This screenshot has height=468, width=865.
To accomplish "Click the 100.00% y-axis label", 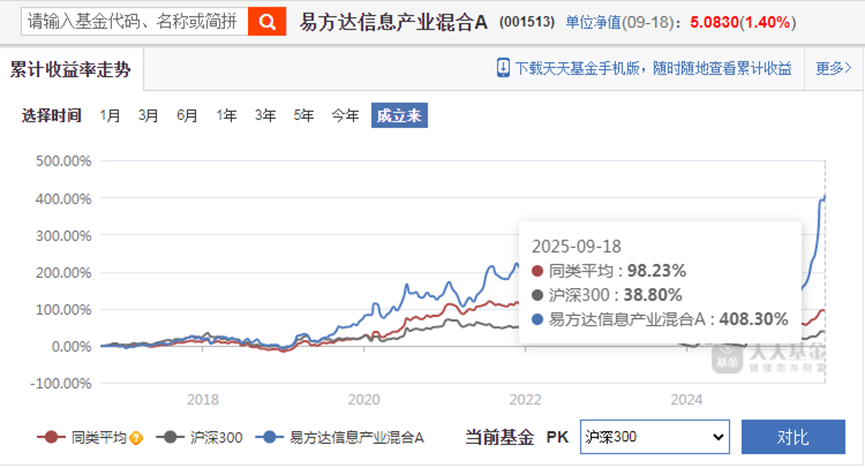I will coord(63,310).
